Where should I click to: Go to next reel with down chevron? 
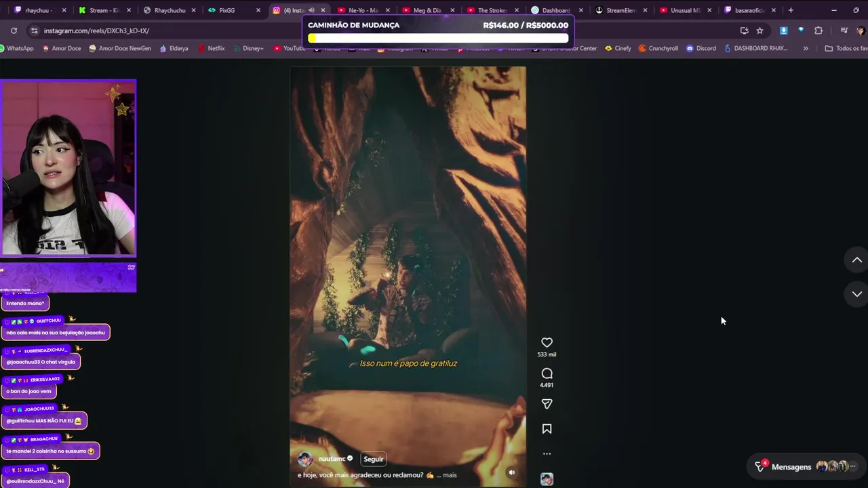tap(856, 294)
